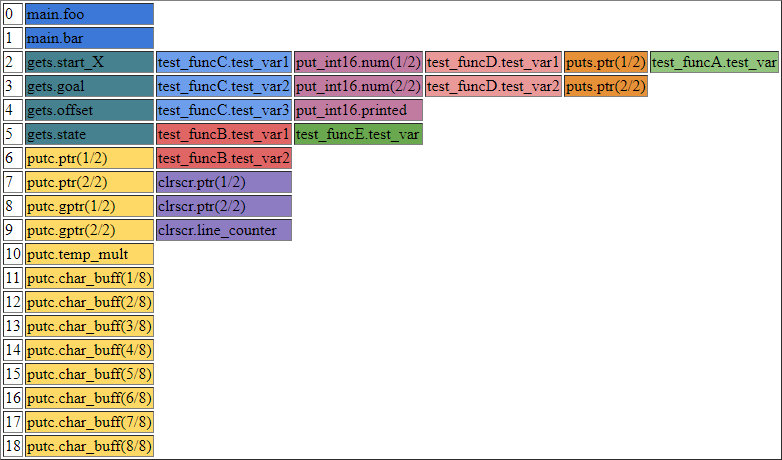This screenshot has width=782, height=460.
Task: Click the gets.start_X cell
Action: coord(89,62)
